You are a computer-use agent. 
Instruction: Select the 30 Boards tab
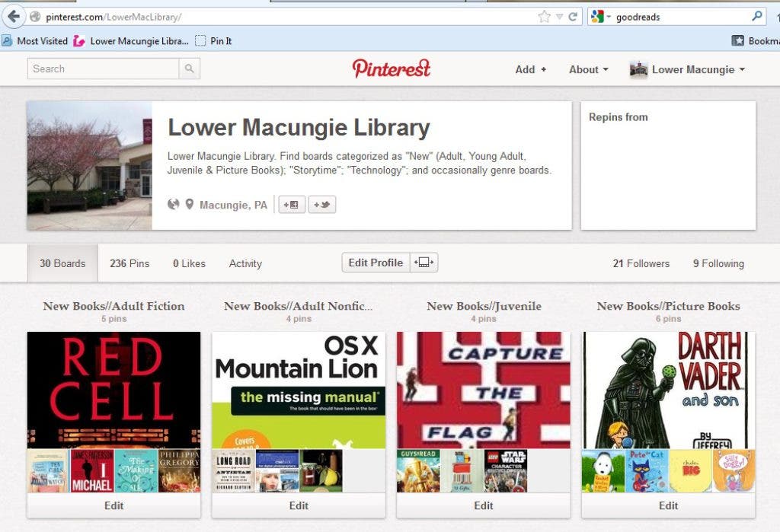pos(62,263)
